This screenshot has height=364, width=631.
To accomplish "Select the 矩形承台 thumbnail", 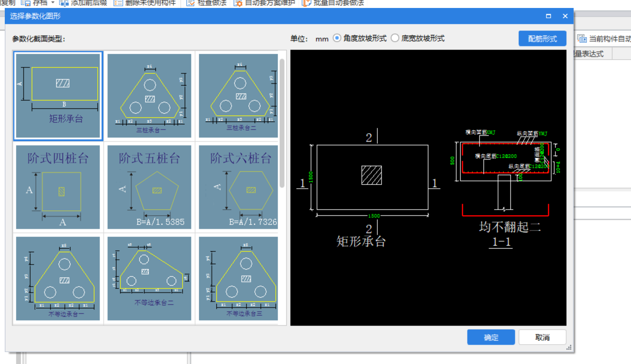I will 58,96.
